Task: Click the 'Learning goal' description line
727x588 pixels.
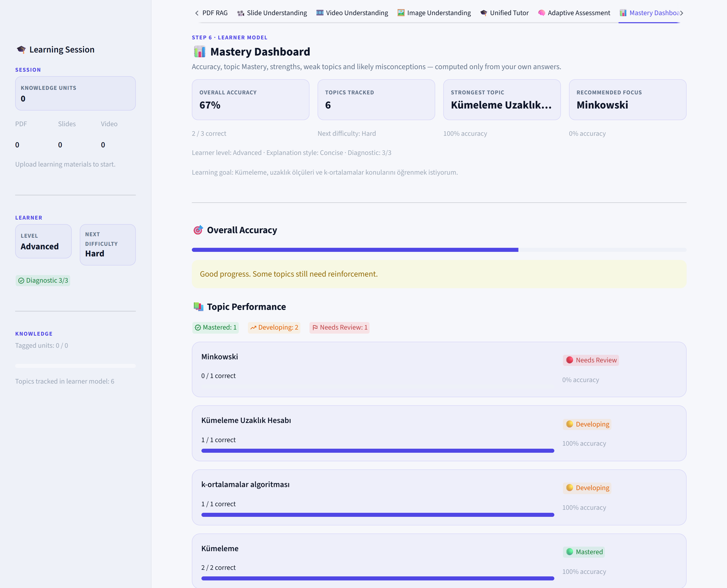Action: (x=325, y=173)
